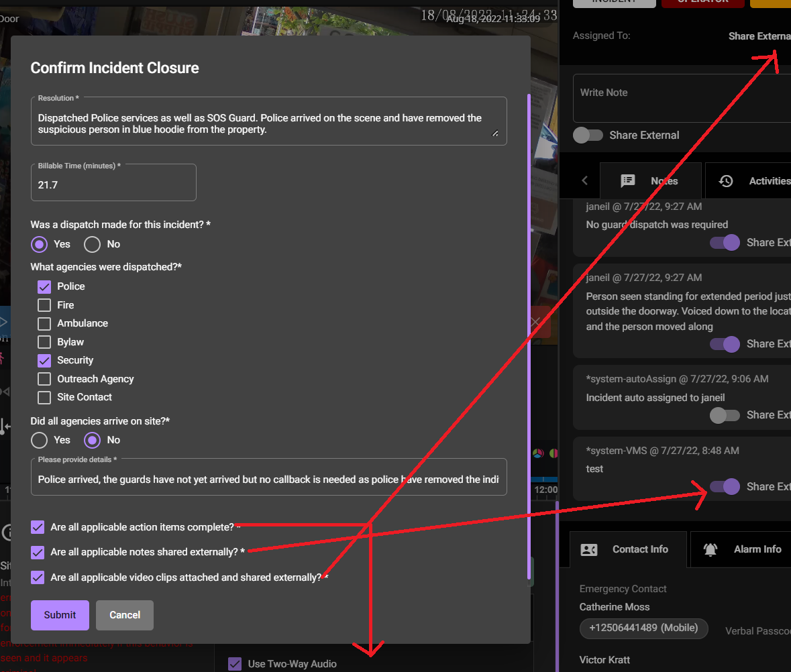Click the Alarm Info bell icon
Screen dimensions: 791x672
tap(710, 549)
